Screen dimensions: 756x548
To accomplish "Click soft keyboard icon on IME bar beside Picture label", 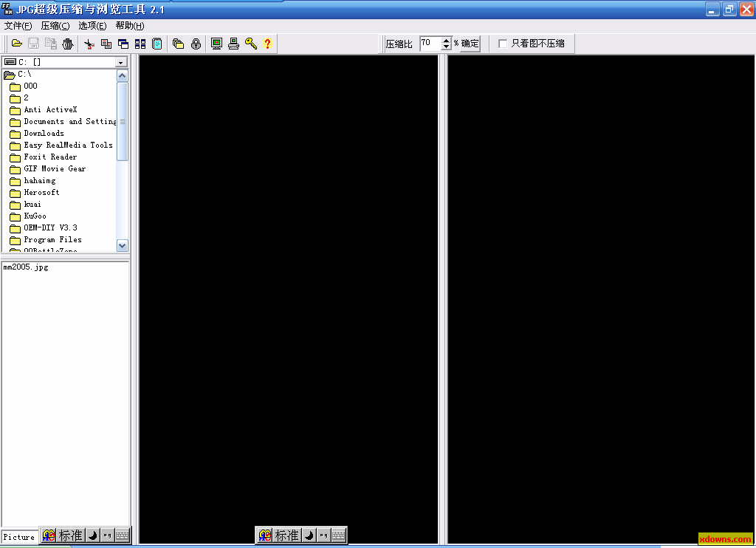I will point(122,535).
